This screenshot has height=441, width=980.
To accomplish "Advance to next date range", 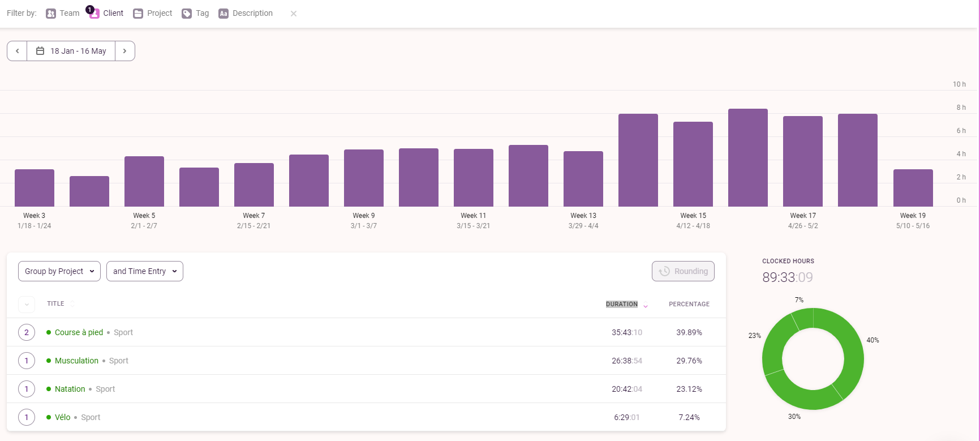I will pos(124,51).
